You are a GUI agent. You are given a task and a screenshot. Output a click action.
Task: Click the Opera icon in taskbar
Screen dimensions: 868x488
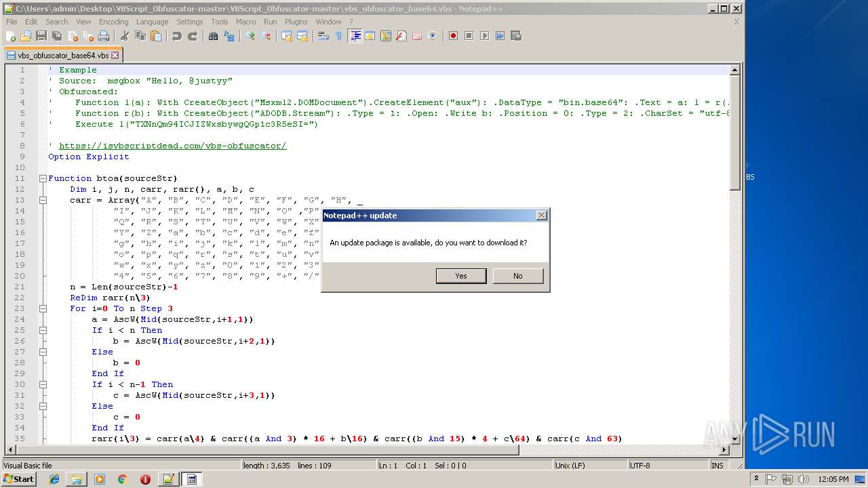tap(145, 479)
